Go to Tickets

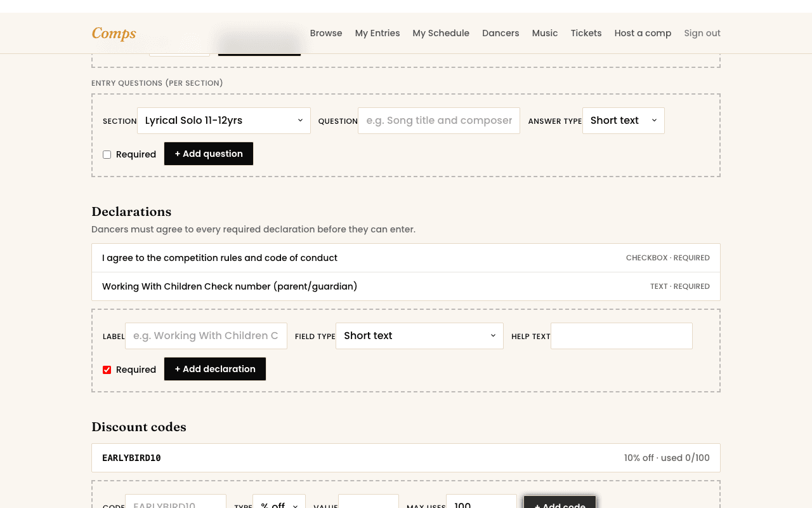(x=586, y=33)
